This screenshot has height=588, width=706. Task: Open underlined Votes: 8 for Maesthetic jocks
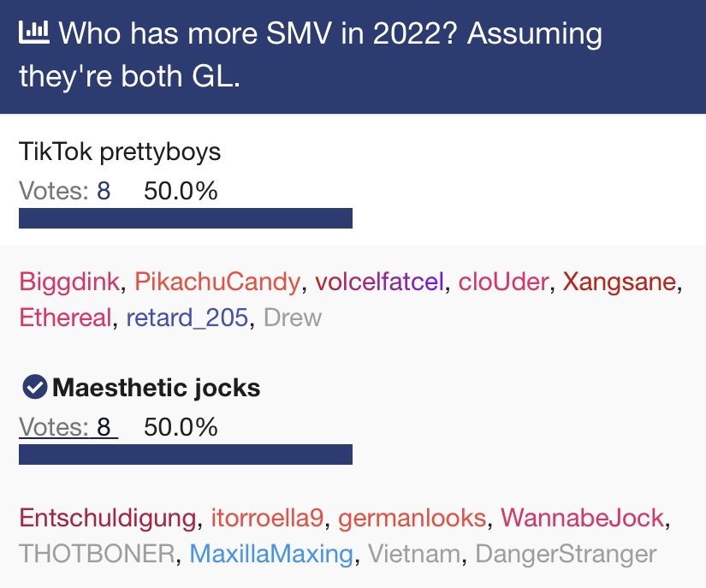pyautogui.click(x=68, y=427)
